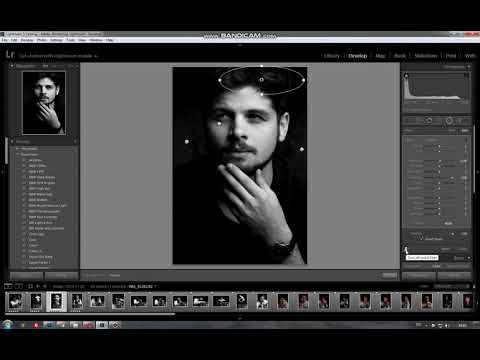
Task: Click the Previous button at panel bottom
Action: (419, 276)
